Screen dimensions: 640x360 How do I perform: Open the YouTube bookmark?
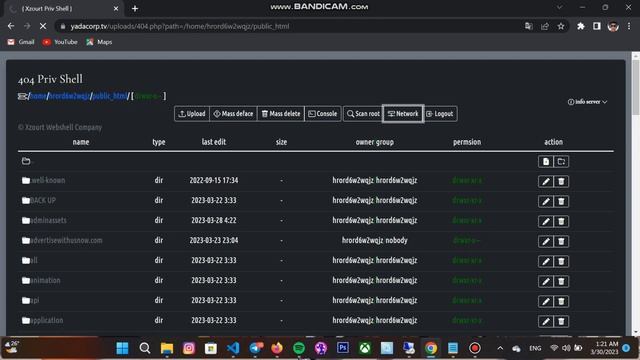click(x=60, y=42)
